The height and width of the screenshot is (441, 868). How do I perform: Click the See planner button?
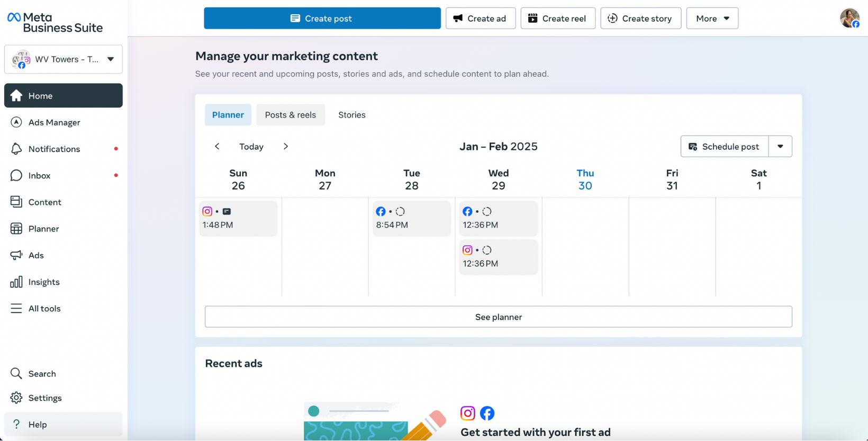click(x=498, y=317)
